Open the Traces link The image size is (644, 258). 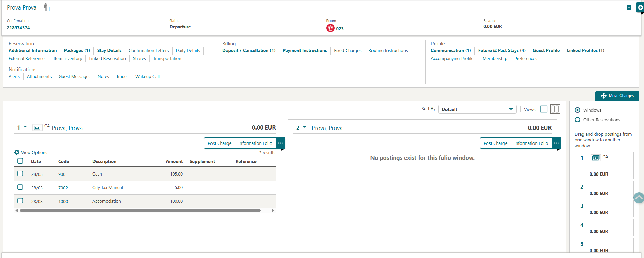pos(122,76)
